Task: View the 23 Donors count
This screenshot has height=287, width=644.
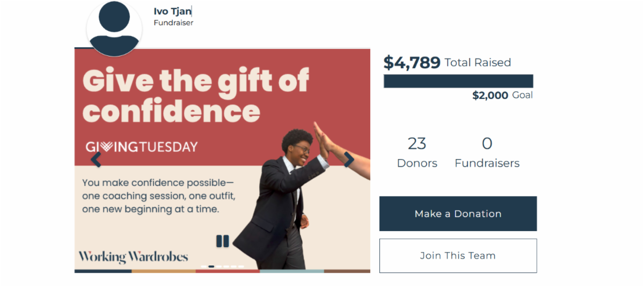Action: pos(417,152)
